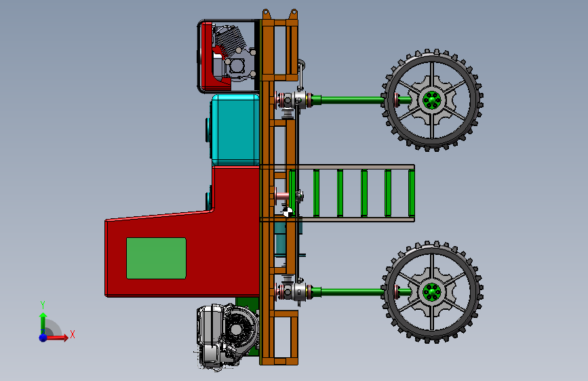Click the red X axis arrow of the triad

pos(57,338)
